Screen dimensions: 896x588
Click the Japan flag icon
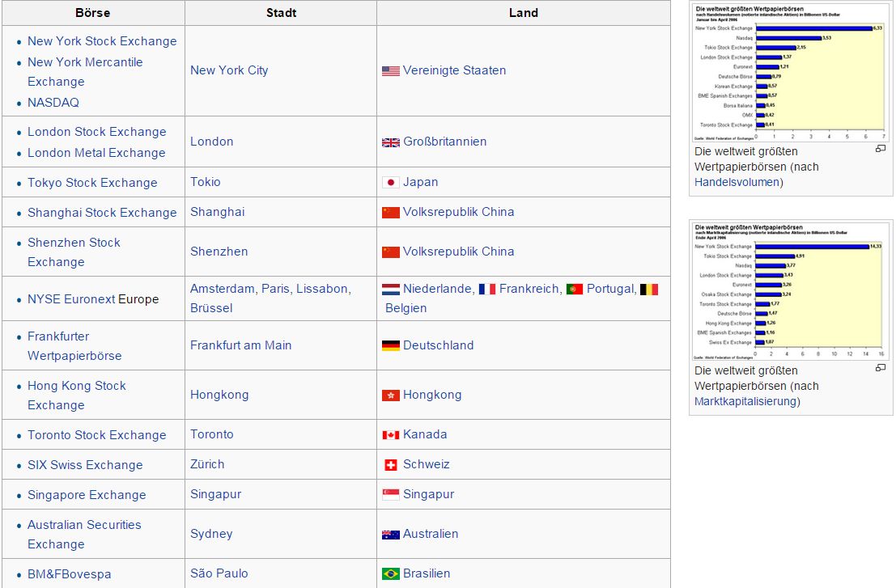391,183
